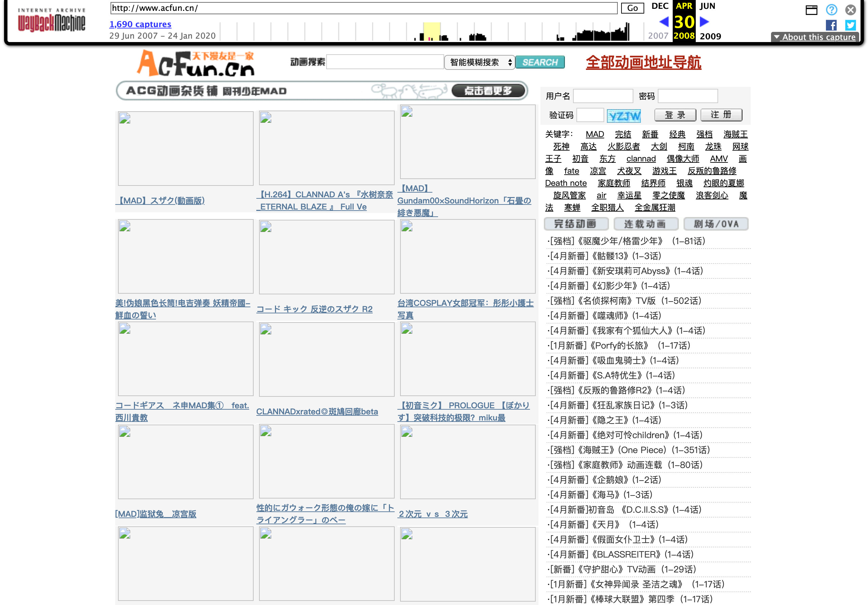Screen dimensions: 868x605
Task: Jump to JUN capture month
Action: (x=707, y=6)
